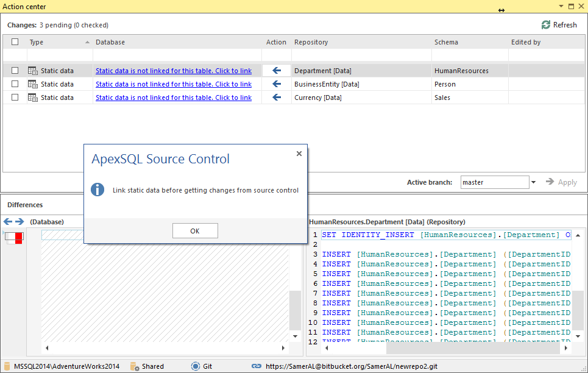Open the Action center window options arrow
The height and width of the screenshot is (373, 588).
(x=561, y=6)
